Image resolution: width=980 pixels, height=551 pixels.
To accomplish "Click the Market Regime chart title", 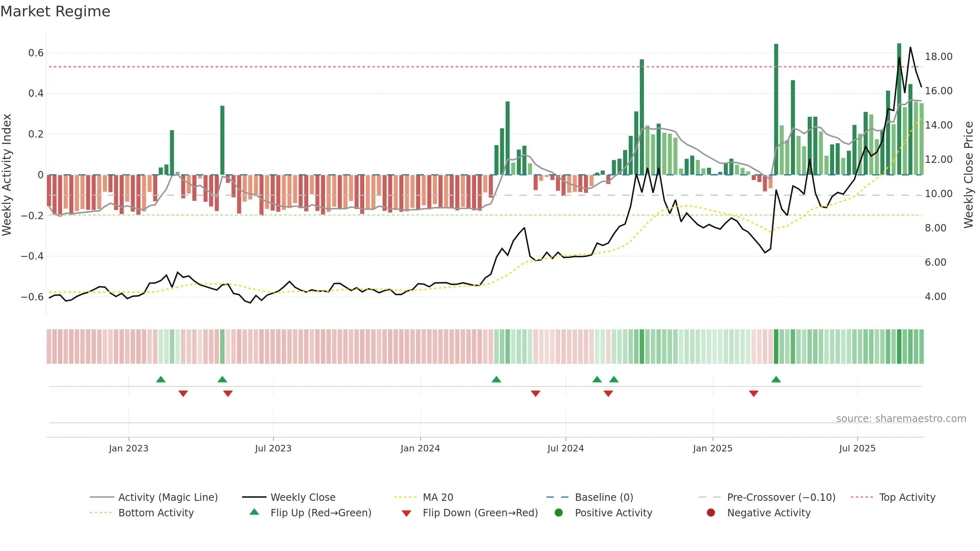I will click(55, 11).
